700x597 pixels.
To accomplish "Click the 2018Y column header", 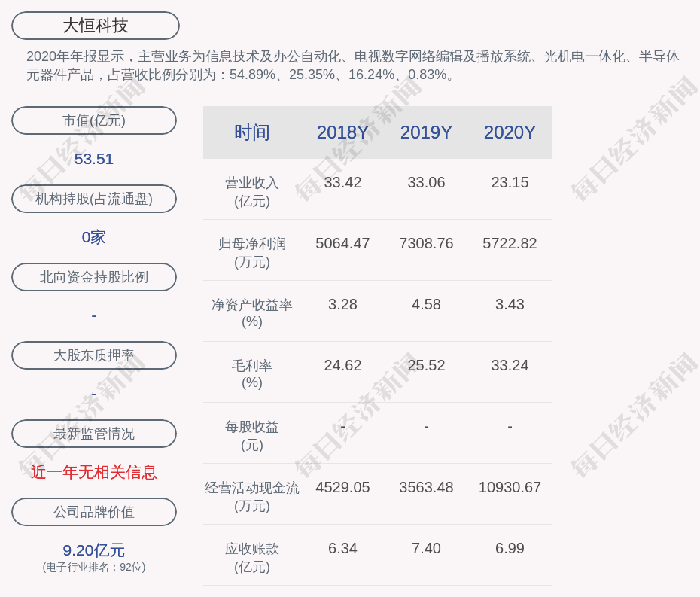I will tap(342, 132).
